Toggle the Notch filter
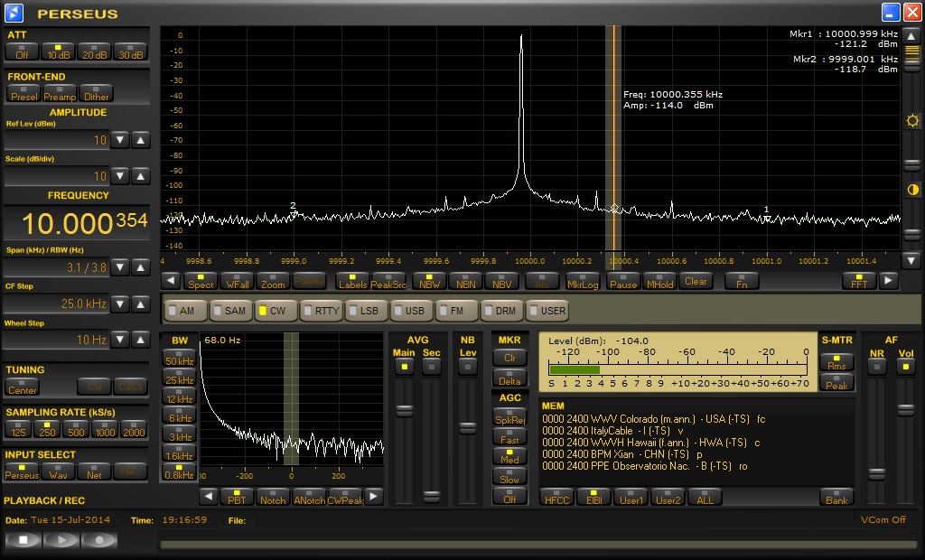925x560 pixels. (x=273, y=497)
